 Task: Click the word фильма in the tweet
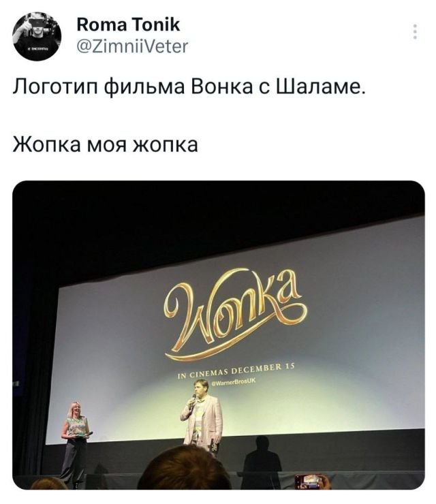[144, 88]
